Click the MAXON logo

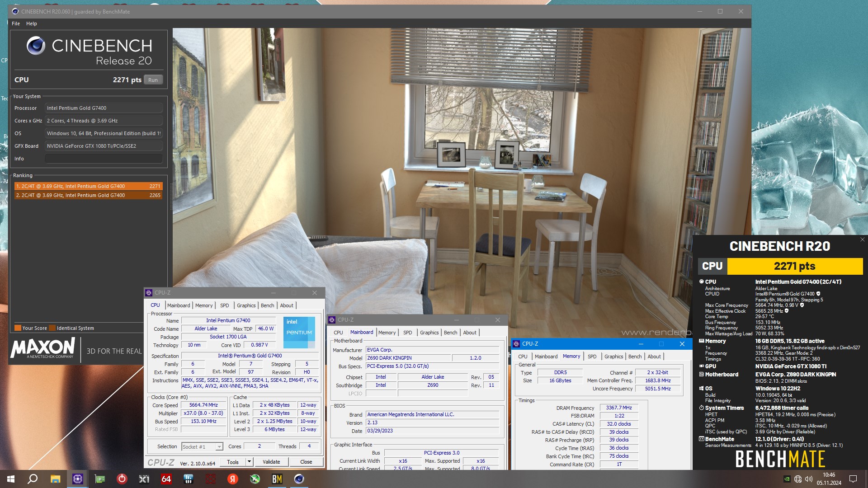(x=43, y=348)
